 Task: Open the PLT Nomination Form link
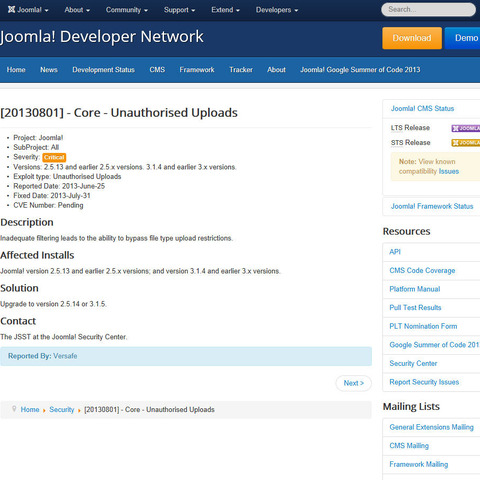423,326
